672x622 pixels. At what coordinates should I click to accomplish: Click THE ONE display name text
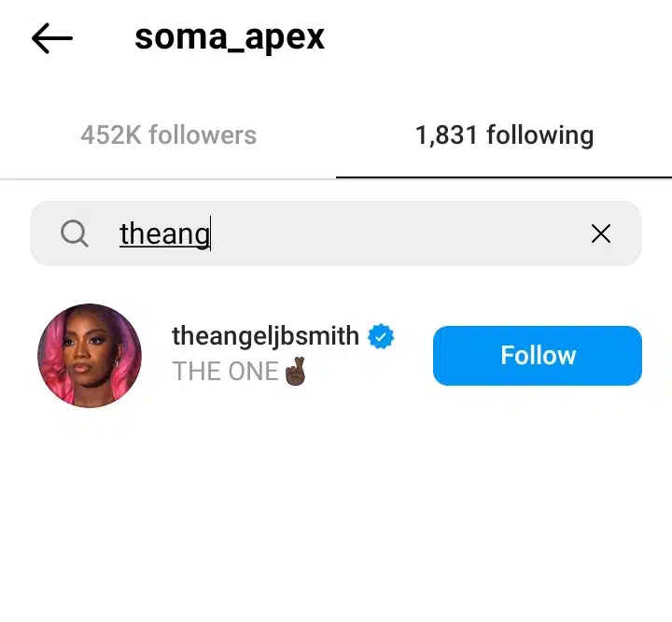tap(225, 371)
